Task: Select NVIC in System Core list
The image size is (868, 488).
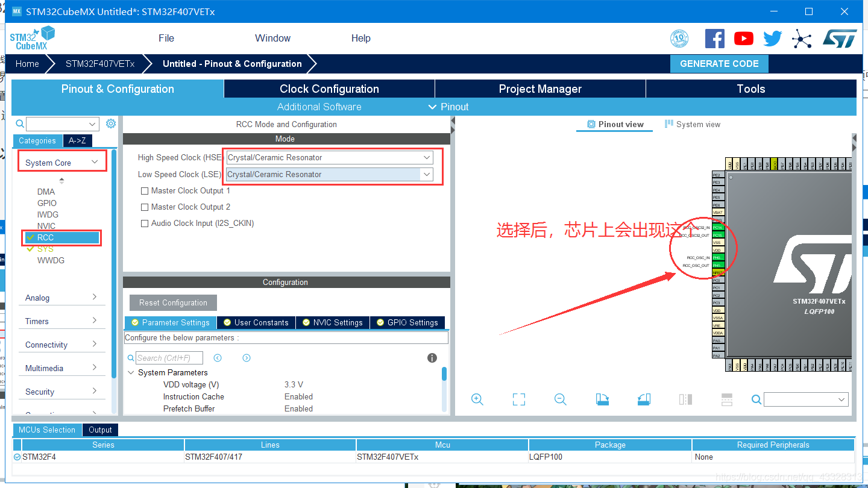Action: (46, 226)
